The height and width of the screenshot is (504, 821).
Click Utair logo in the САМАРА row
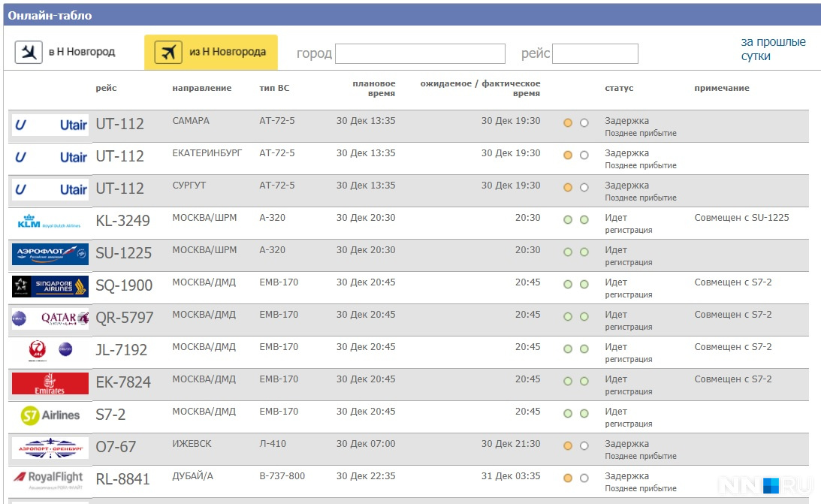click(x=50, y=125)
